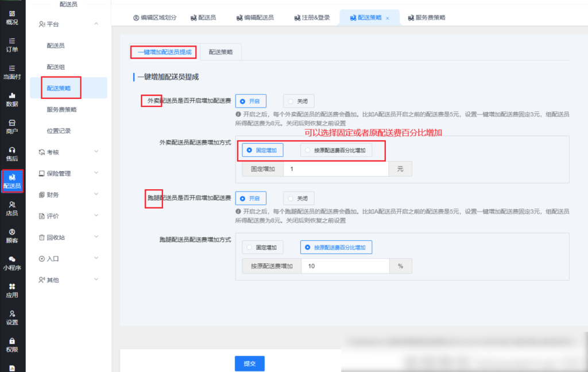The width and height of the screenshot is (588, 372).
Task: Click the 概况 overview icon in sidebar
Action: (12, 13)
